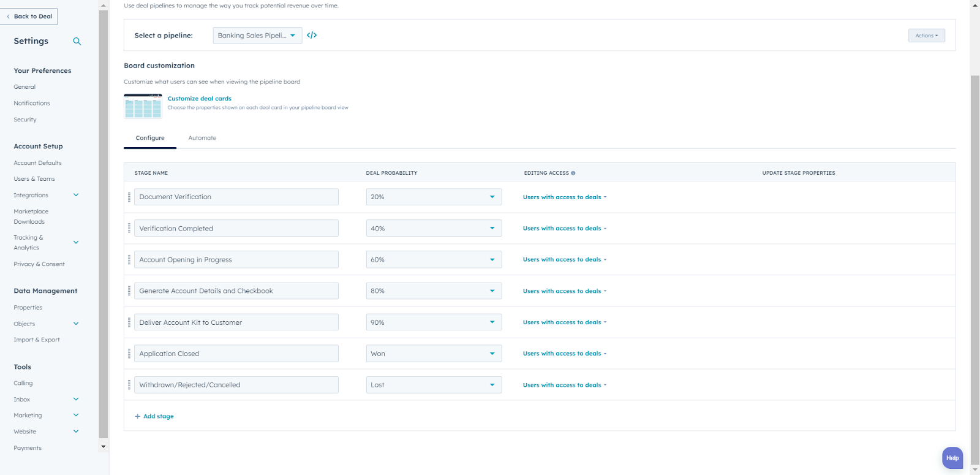Open Calling tool settings
The height and width of the screenshot is (475, 980).
click(x=23, y=383)
